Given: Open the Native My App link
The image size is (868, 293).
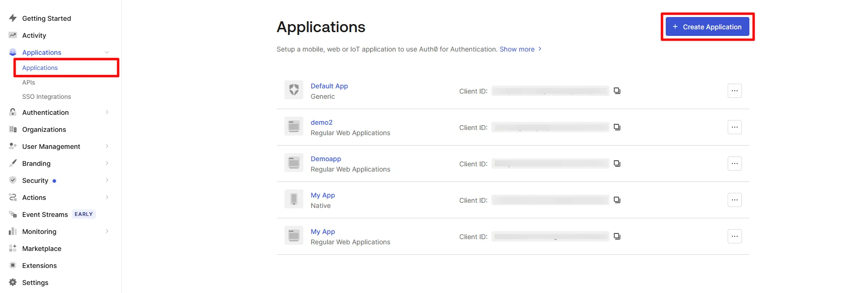Looking at the screenshot, I should [x=323, y=195].
